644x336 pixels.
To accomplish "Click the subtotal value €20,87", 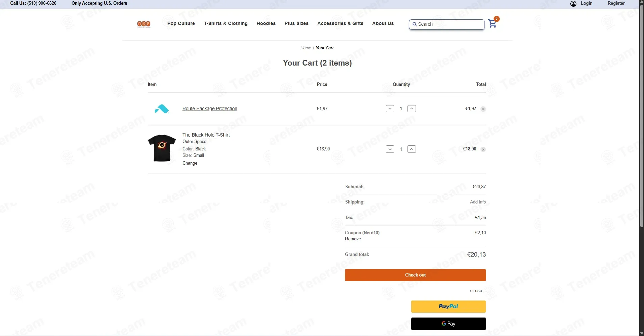I will tap(479, 187).
